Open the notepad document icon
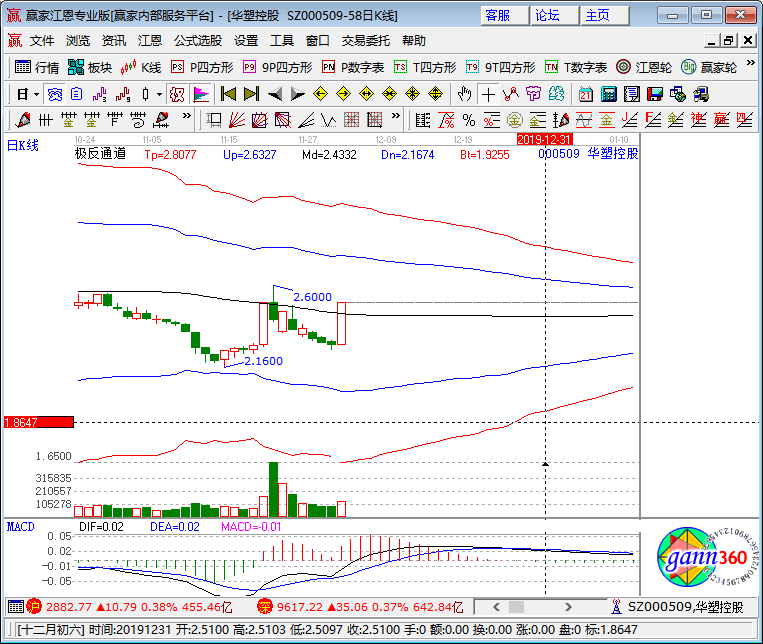This screenshot has height=644, width=763. (632, 94)
